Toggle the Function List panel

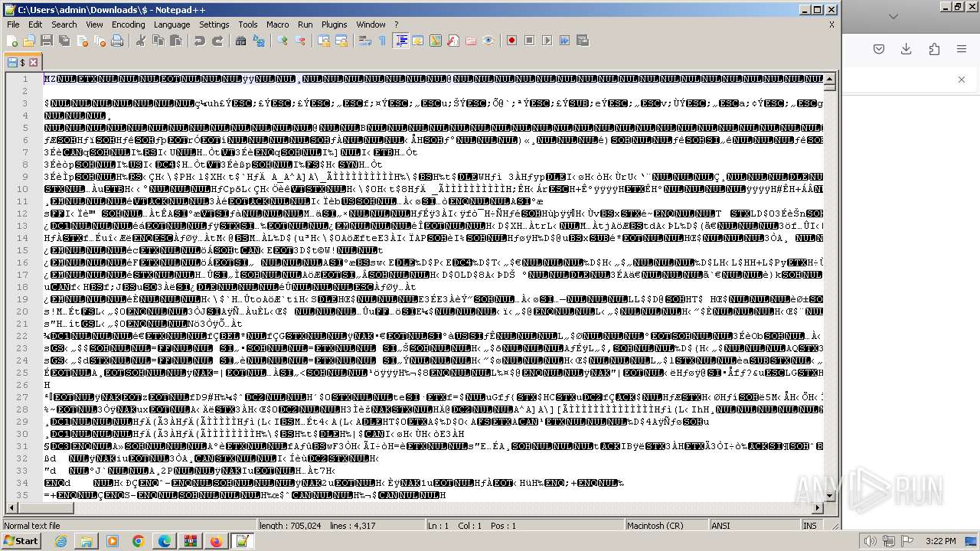pos(453,41)
